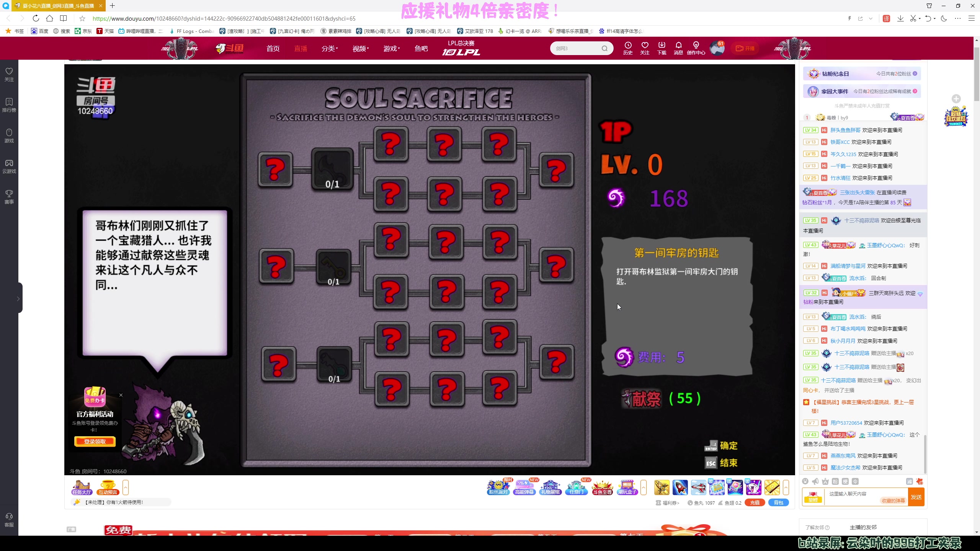Open 云游戏 in left sidebar
The image size is (980, 551).
click(x=9, y=166)
